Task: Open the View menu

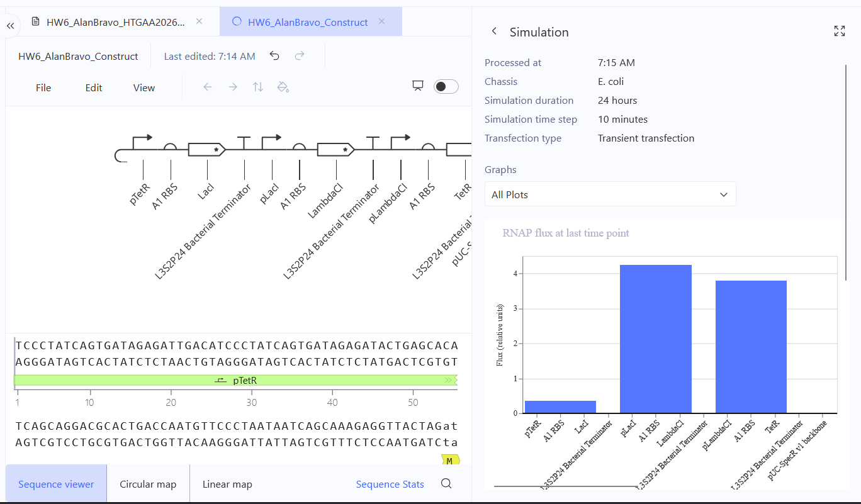Action: (144, 87)
